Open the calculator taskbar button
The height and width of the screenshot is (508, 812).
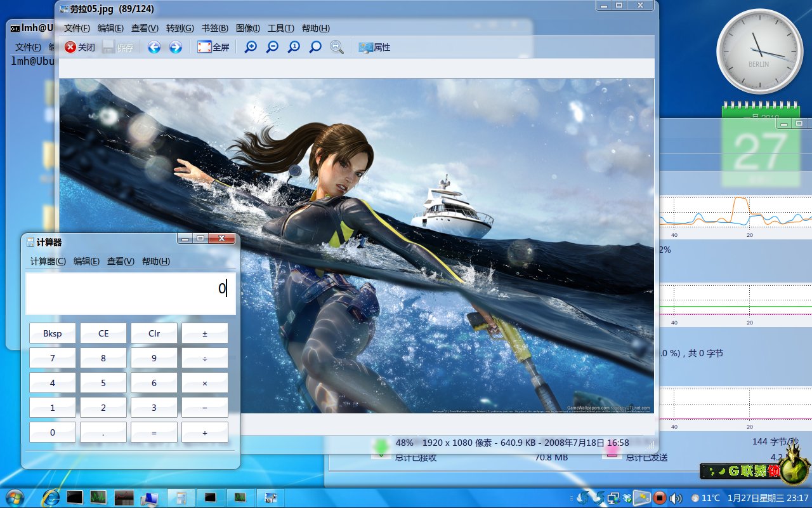181,497
